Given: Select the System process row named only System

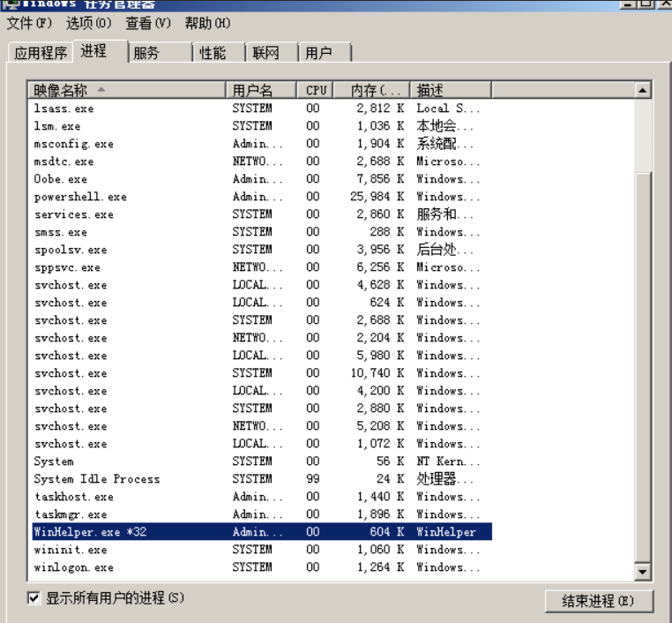Looking at the screenshot, I should point(260,461).
